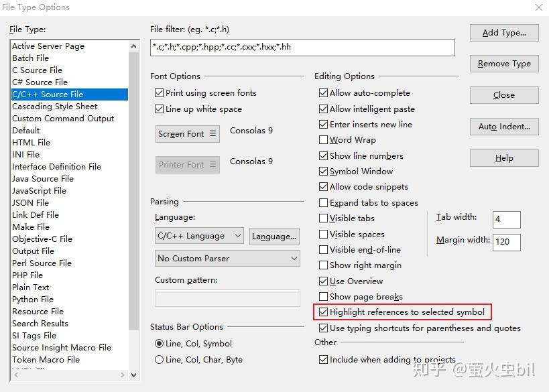Click the list scroll down arrow
The height and width of the screenshot is (392, 549).
coord(133,375)
